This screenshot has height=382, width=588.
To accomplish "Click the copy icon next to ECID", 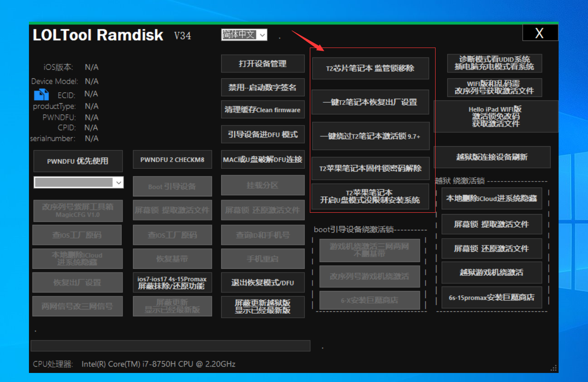I will tap(41, 94).
